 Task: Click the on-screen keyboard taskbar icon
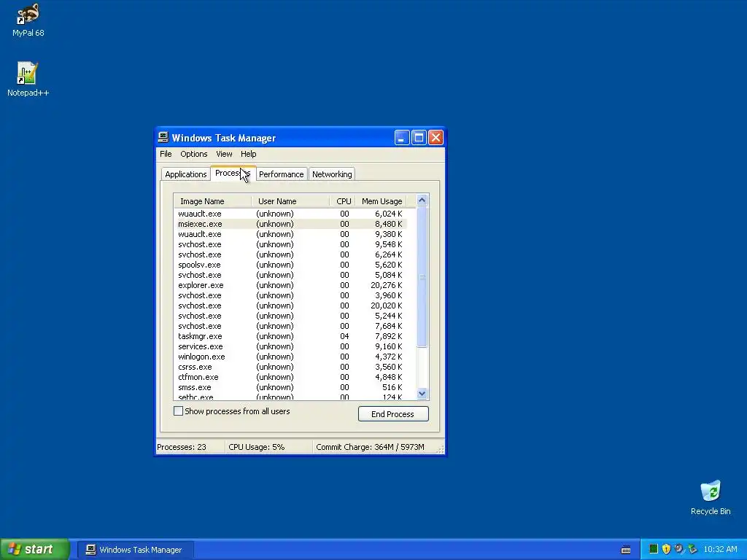[x=626, y=550]
